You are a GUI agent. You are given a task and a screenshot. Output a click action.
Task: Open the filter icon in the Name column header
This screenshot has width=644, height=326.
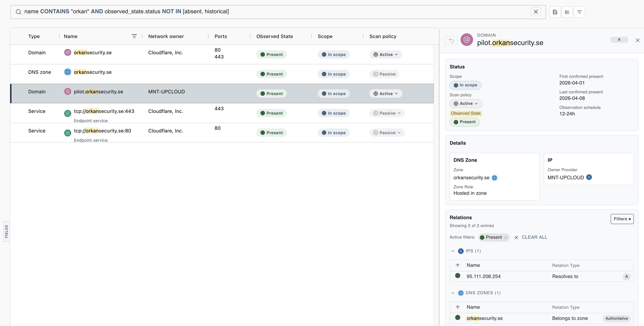[x=134, y=36]
